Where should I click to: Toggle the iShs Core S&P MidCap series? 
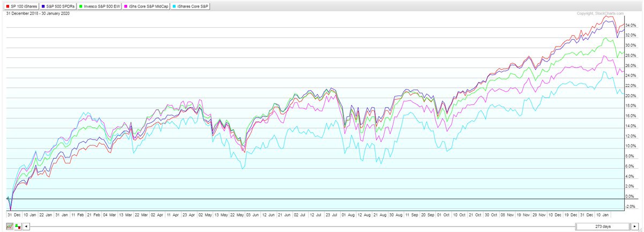click(145, 6)
